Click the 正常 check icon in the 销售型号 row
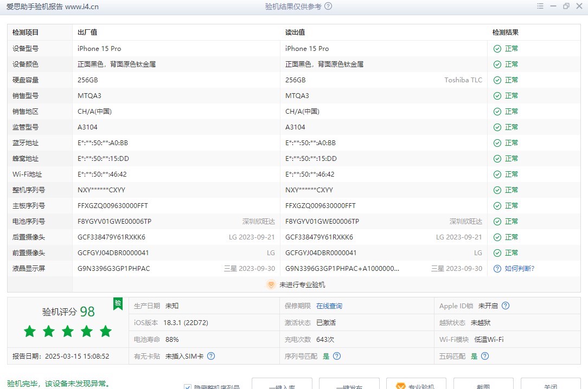This screenshot has width=588, height=389. click(x=497, y=96)
